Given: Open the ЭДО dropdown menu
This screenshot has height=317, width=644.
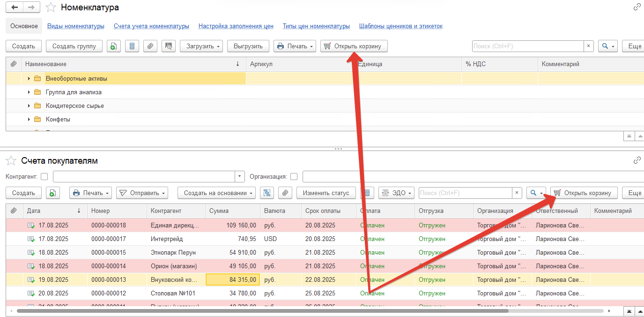Looking at the screenshot, I should click(x=396, y=193).
